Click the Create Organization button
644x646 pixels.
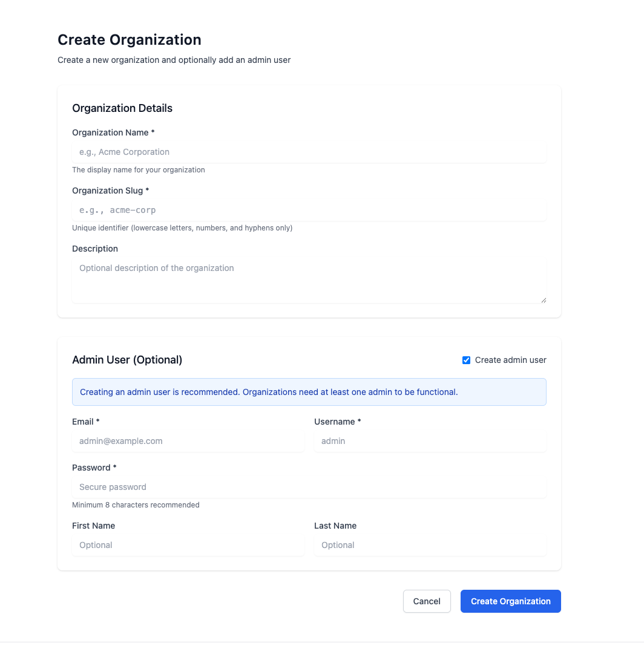(x=510, y=601)
